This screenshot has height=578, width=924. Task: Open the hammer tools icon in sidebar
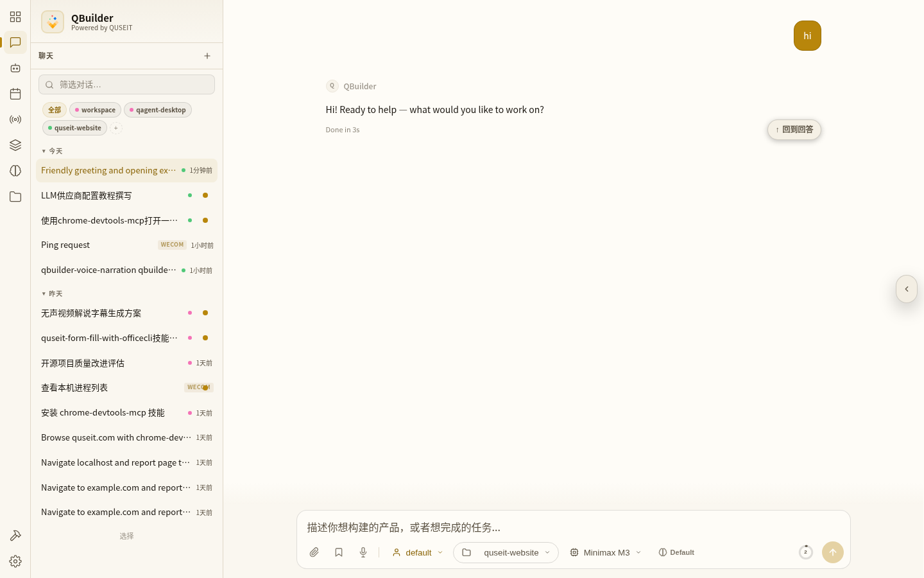15,536
